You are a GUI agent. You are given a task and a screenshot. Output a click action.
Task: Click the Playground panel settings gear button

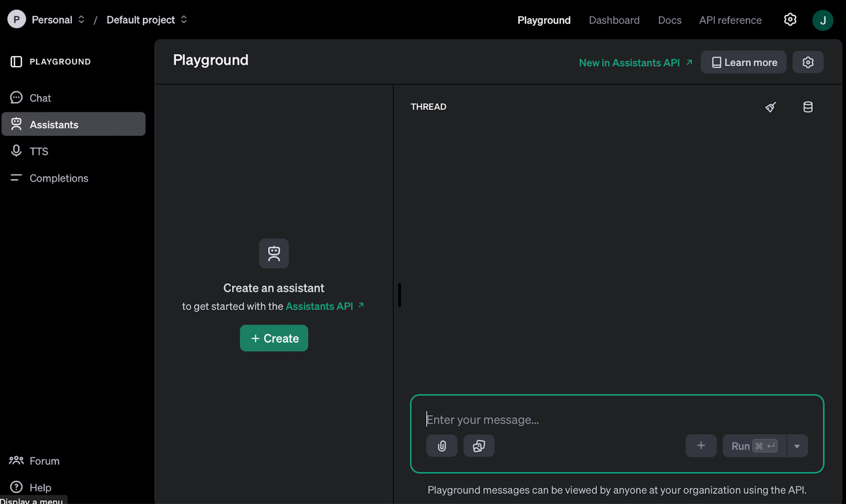coord(808,62)
